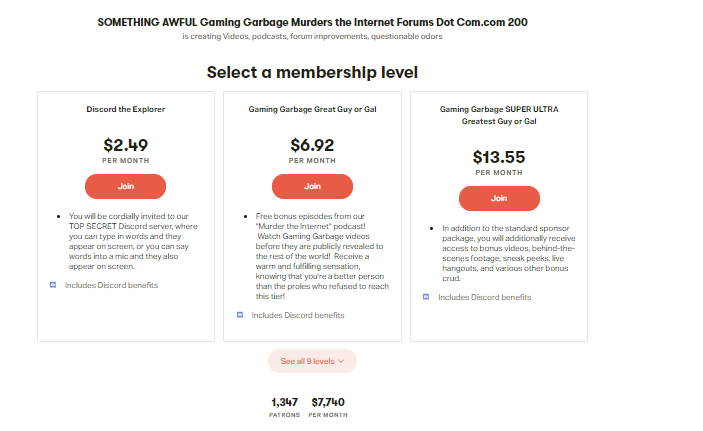
Task: Click Discord icon in Great Guy or Gal card
Action: pyautogui.click(x=240, y=315)
